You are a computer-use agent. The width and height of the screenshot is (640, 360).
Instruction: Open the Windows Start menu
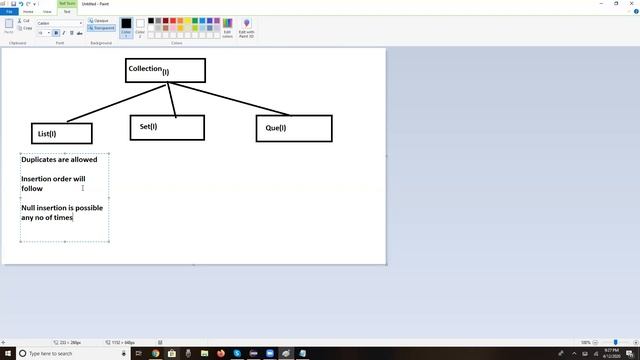[8, 353]
